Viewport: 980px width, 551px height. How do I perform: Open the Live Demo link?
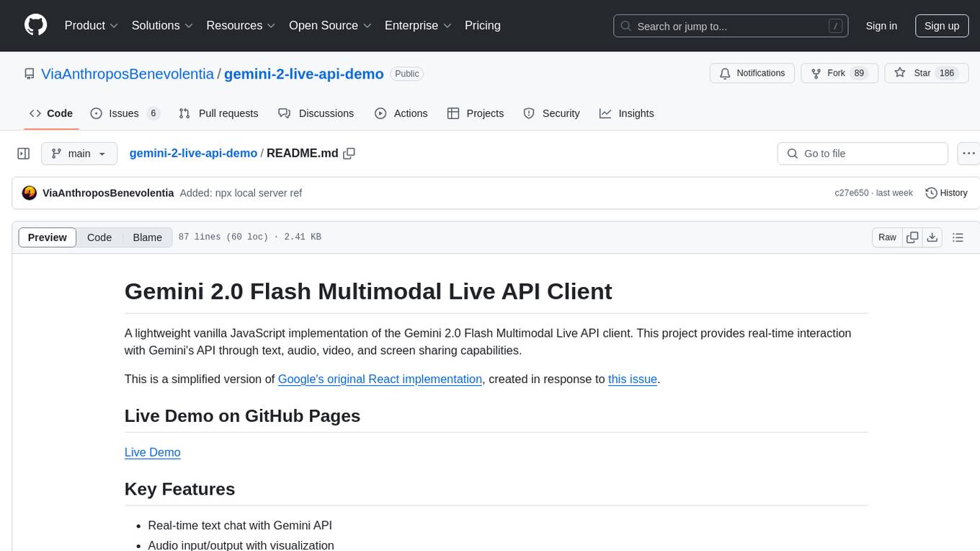click(x=153, y=452)
